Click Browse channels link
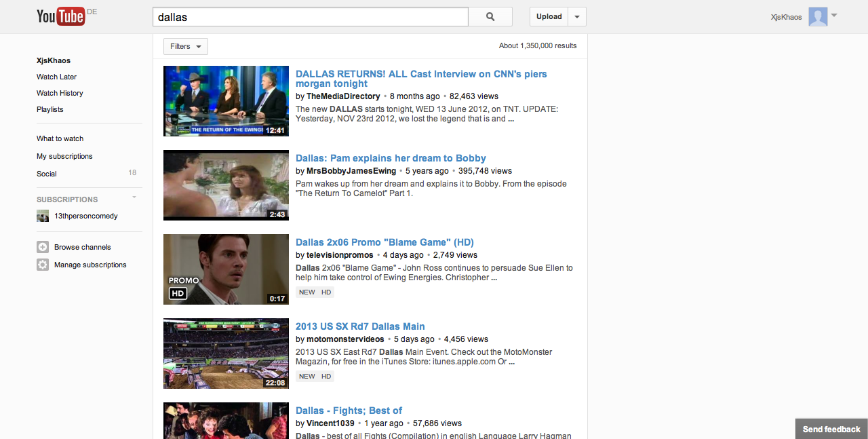This screenshot has height=439, width=868. click(x=83, y=247)
